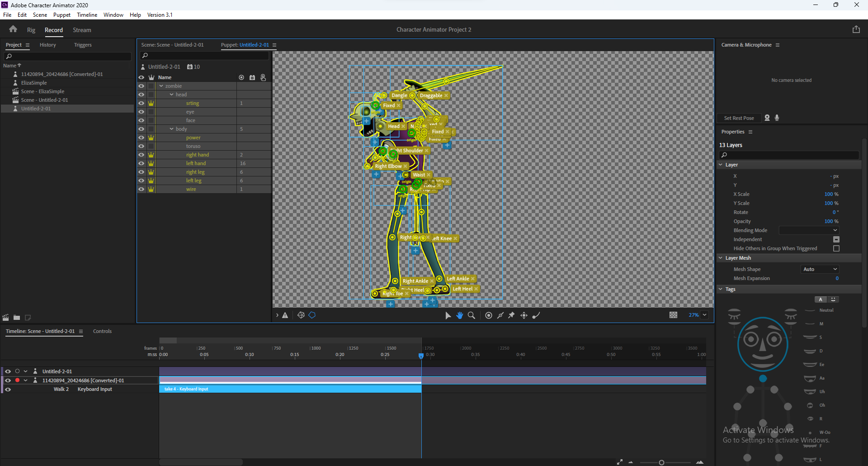Switch to Rig mode tab

31,30
